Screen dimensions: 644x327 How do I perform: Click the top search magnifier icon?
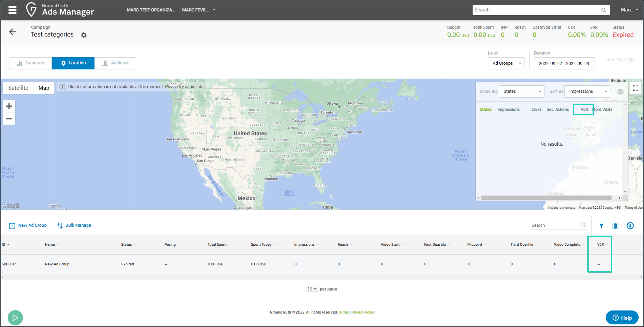click(x=603, y=10)
